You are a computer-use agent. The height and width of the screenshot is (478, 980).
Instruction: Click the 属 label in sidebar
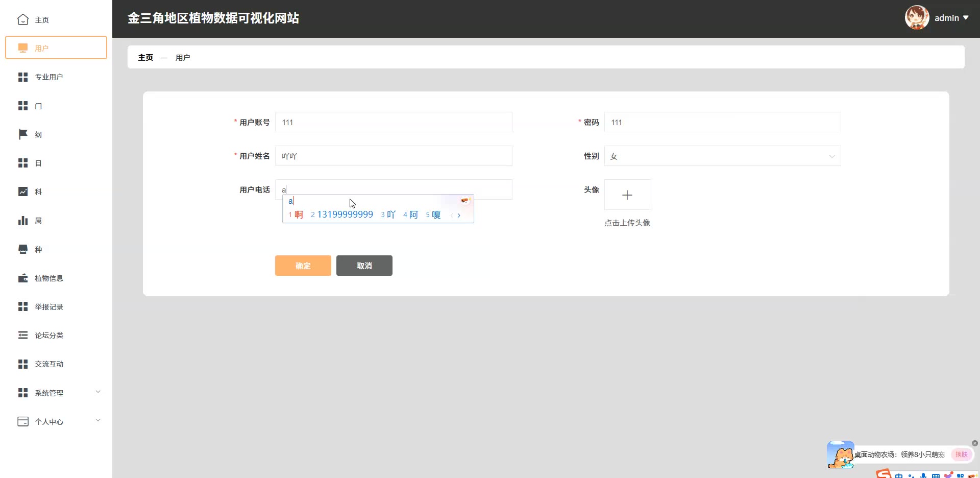point(38,221)
